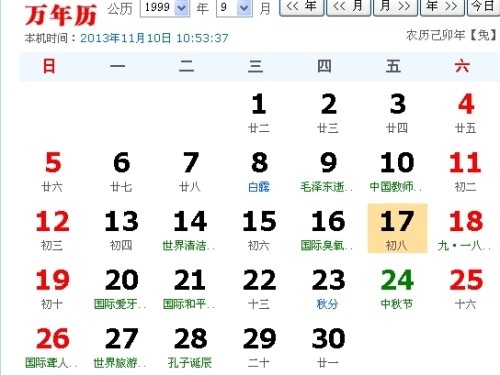
Task: Select September 22 (十三)
Action: click(x=259, y=289)
